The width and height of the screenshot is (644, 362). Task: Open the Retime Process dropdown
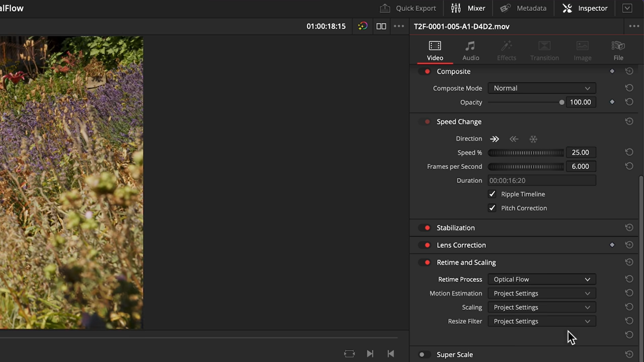542,279
